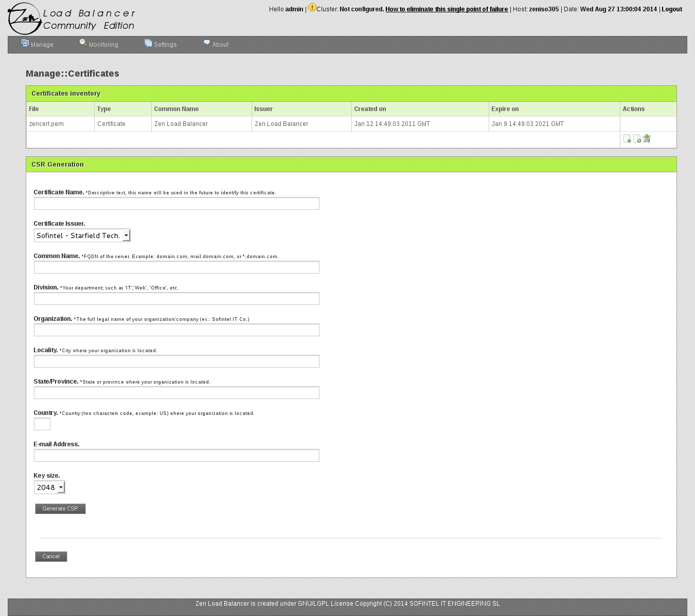
Task: Click the Logout link
Action: pyautogui.click(x=671, y=9)
